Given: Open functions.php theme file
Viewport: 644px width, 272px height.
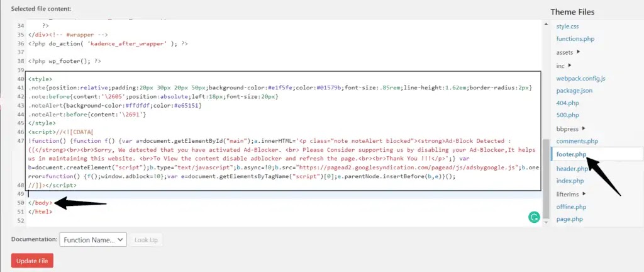Looking at the screenshot, I should point(575,39).
